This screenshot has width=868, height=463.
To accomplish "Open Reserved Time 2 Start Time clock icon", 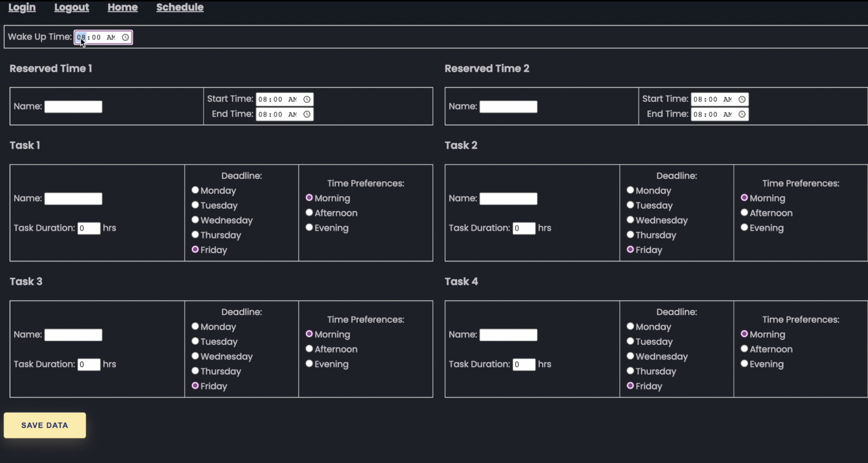I will point(742,99).
